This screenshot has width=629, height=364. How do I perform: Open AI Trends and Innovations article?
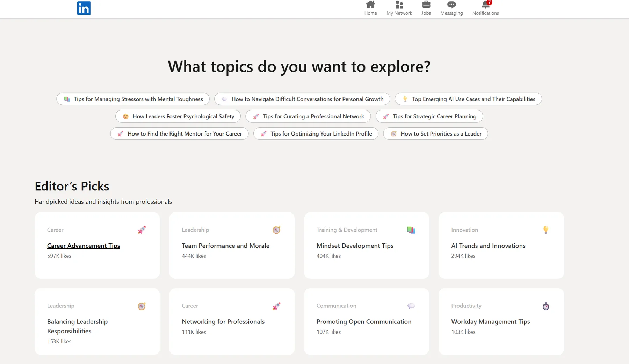click(x=488, y=246)
